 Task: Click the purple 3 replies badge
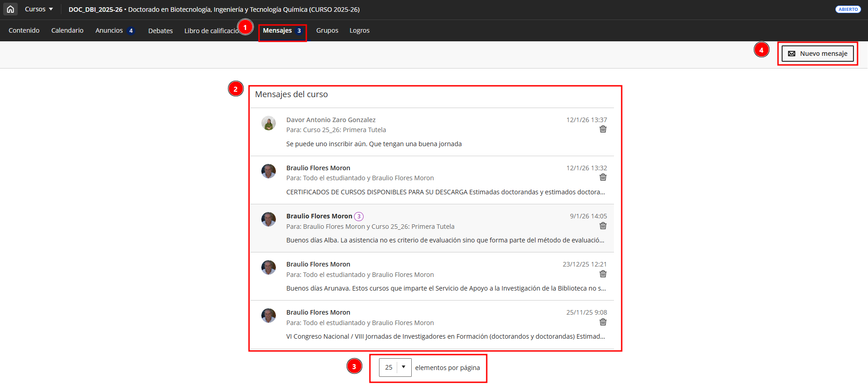click(359, 217)
